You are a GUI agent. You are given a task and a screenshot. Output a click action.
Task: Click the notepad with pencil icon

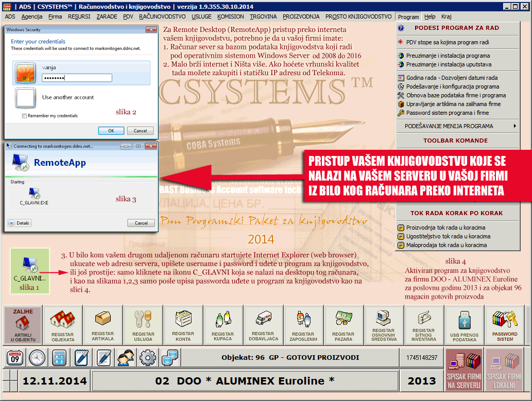click(81, 358)
